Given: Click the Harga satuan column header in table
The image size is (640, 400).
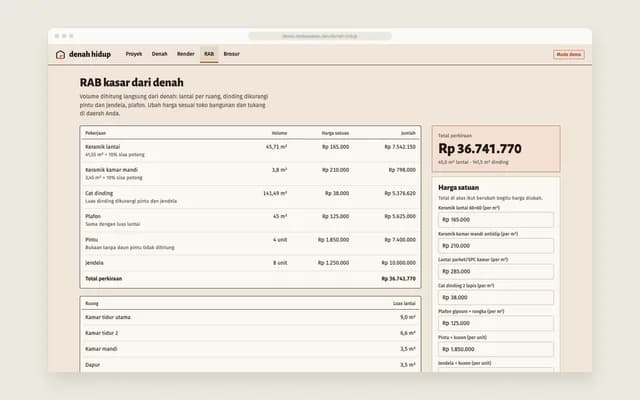Looking at the screenshot, I should coord(335,133).
